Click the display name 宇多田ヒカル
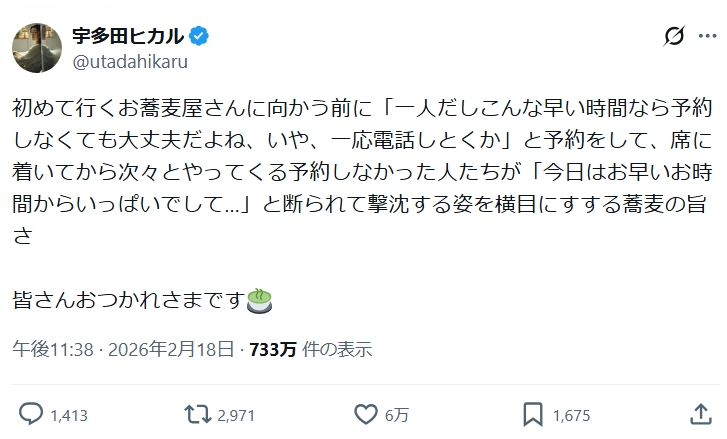 tap(128, 36)
